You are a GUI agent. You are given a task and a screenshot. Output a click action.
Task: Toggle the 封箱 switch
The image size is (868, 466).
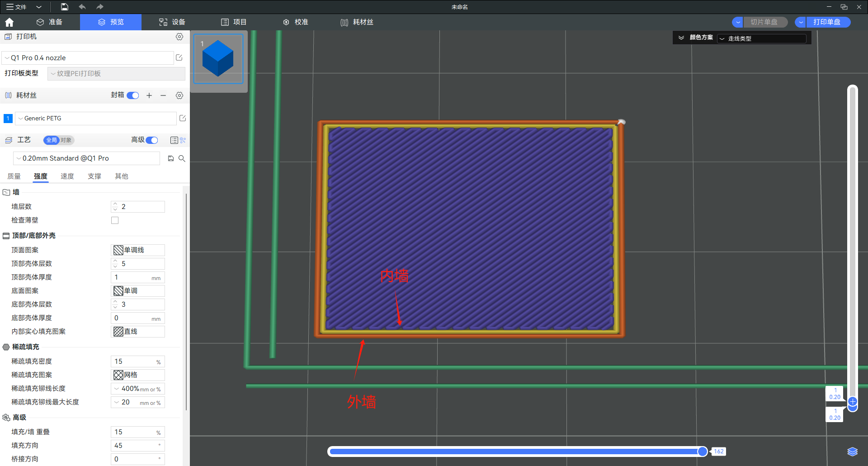pyautogui.click(x=133, y=95)
